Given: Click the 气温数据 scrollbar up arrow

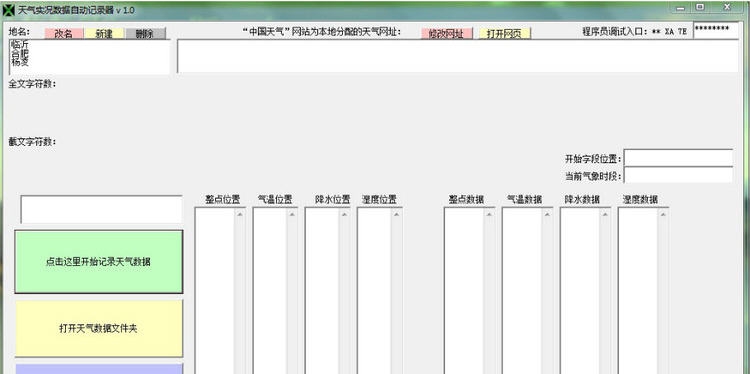Looking at the screenshot, I should pos(547,214).
